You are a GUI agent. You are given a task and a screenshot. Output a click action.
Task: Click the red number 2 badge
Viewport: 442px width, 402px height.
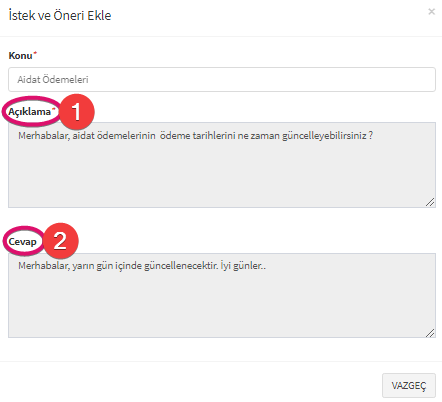pos(61,240)
